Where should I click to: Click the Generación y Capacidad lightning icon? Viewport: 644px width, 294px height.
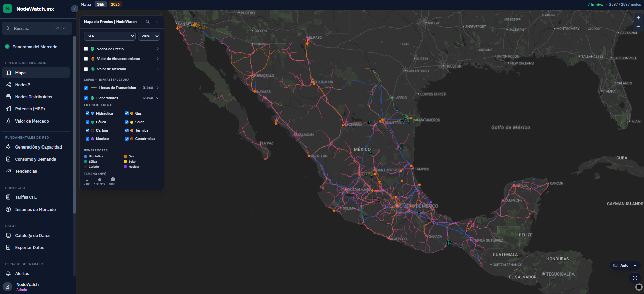pyautogui.click(x=8, y=147)
